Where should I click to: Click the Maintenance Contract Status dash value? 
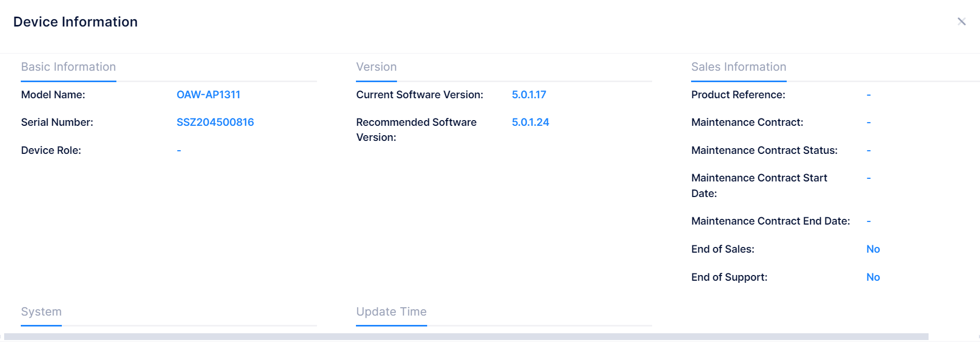click(868, 150)
